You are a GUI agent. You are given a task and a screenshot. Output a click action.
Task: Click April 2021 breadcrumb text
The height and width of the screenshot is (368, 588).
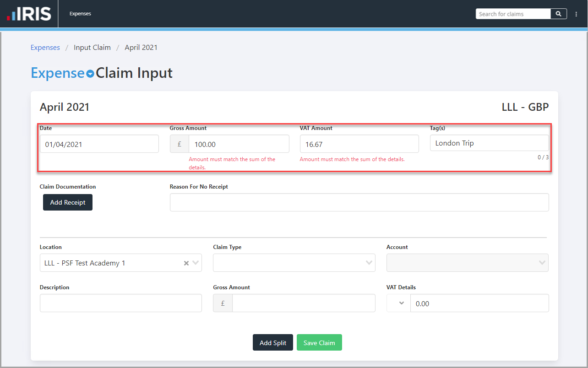tap(141, 48)
